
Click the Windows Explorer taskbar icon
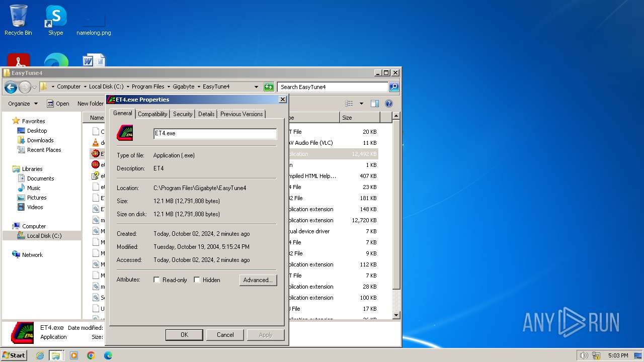tap(56, 355)
